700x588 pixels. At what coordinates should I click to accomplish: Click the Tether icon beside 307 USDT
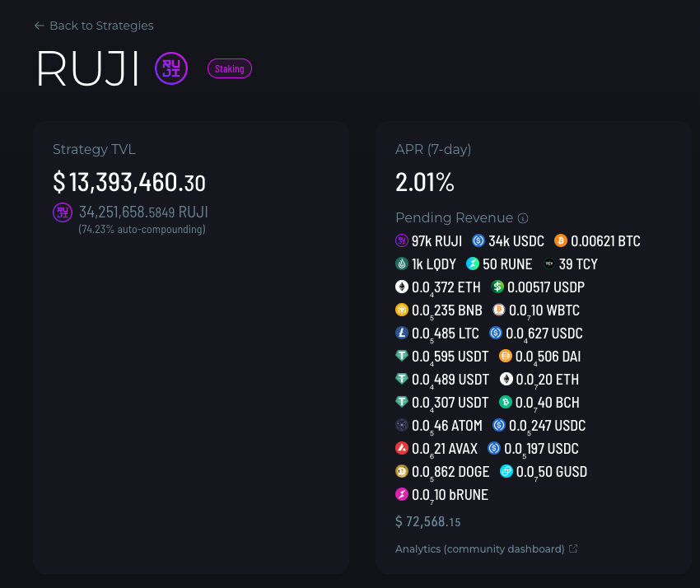point(402,402)
